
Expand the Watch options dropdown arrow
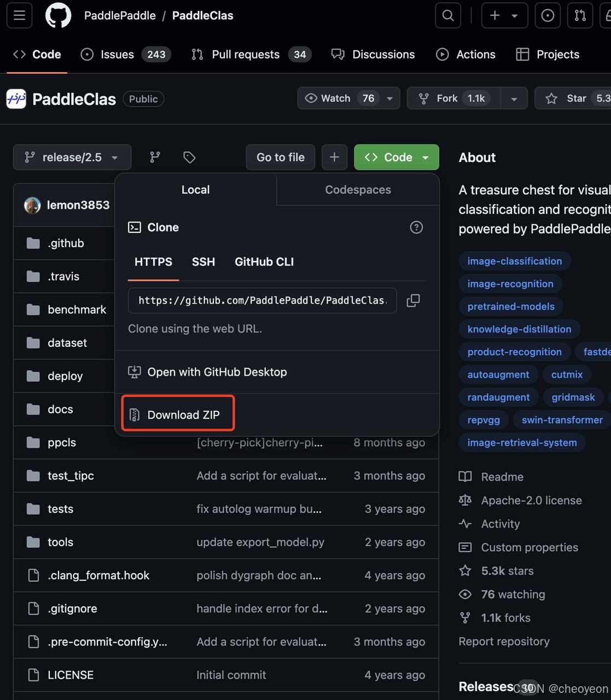pos(390,98)
